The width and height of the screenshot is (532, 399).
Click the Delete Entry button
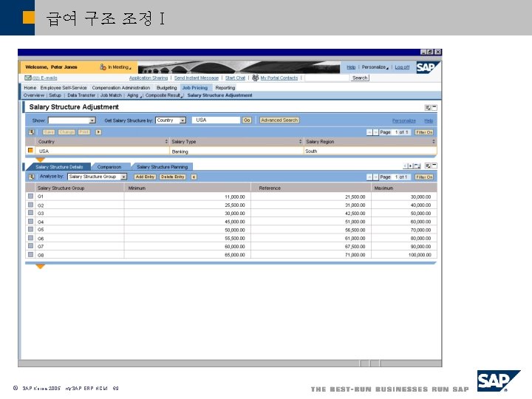(173, 177)
